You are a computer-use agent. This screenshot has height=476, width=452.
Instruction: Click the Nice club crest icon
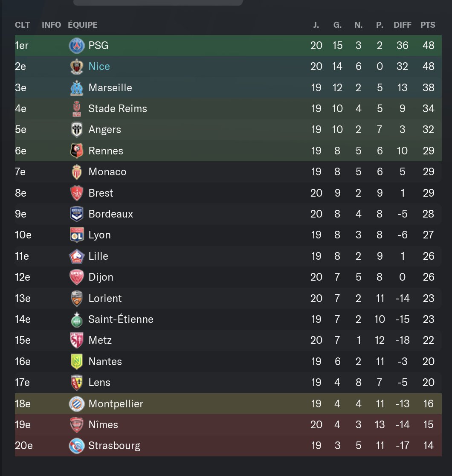tap(77, 67)
